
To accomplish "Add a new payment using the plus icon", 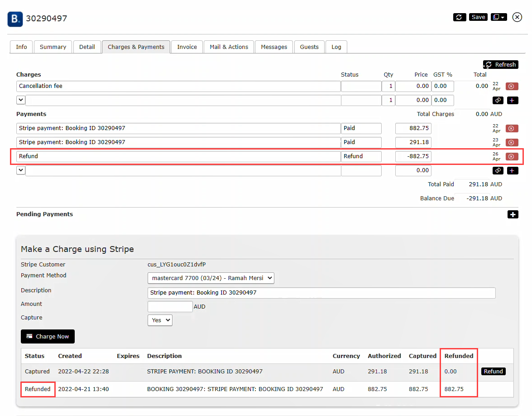I will tap(512, 170).
